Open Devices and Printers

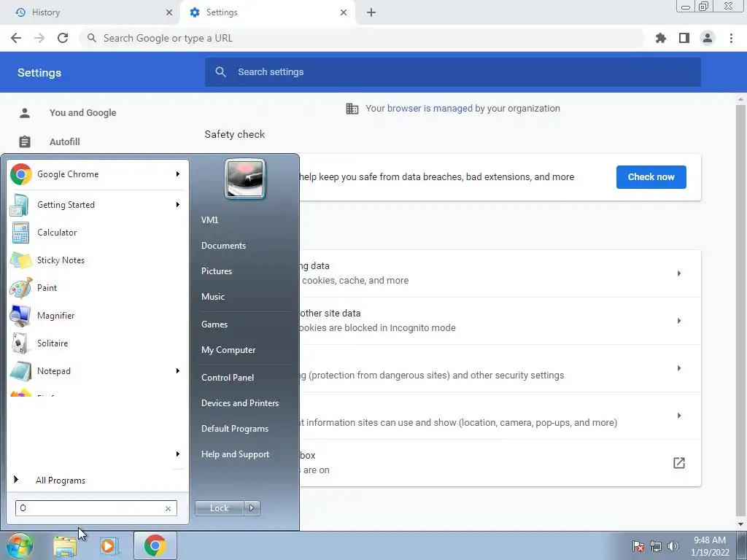[x=239, y=402]
